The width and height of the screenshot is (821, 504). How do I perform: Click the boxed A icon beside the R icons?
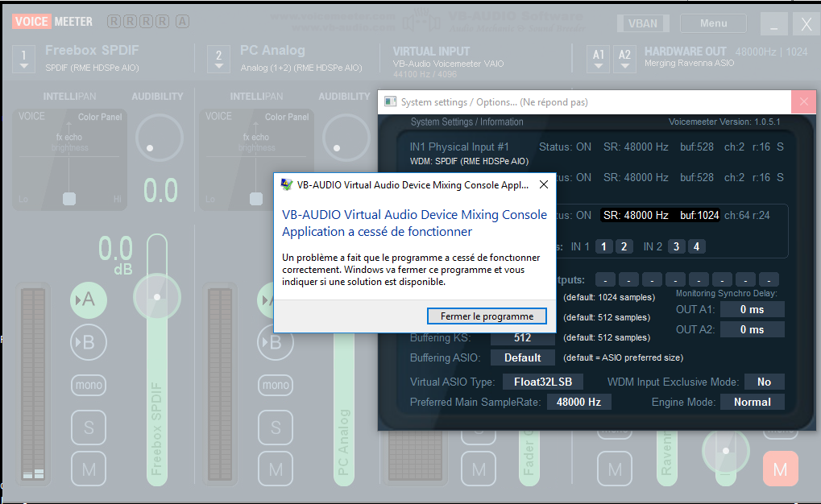click(182, 22)
